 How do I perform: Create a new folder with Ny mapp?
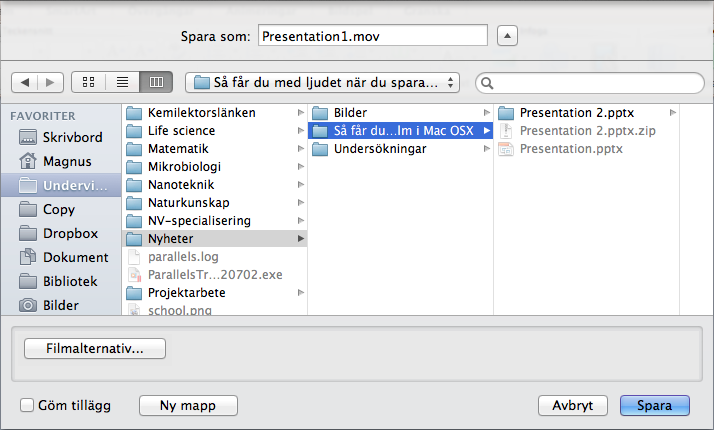[188, 405]
